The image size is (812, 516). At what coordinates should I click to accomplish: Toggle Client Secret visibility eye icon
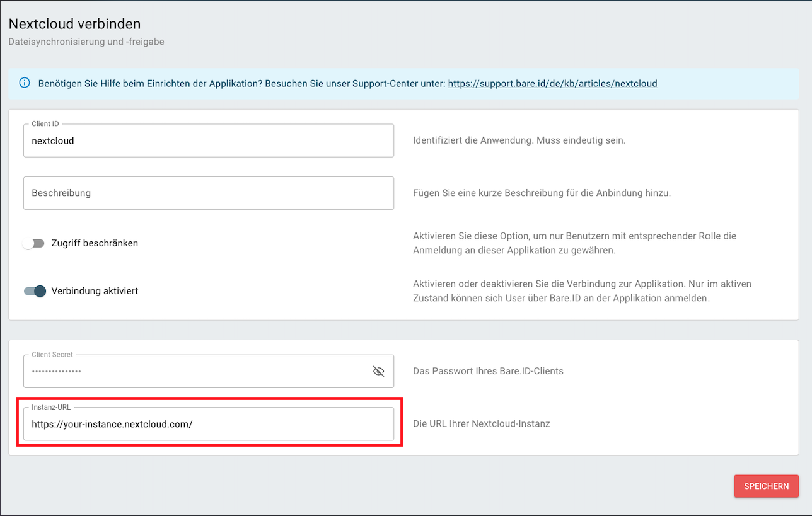pyautogui.click(x=378, y=371)
